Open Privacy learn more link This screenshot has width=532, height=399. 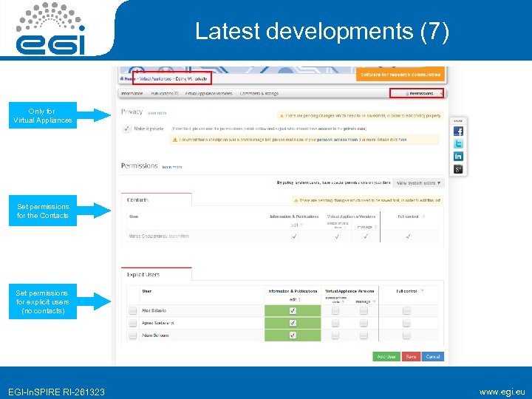[x=157, y=113]
